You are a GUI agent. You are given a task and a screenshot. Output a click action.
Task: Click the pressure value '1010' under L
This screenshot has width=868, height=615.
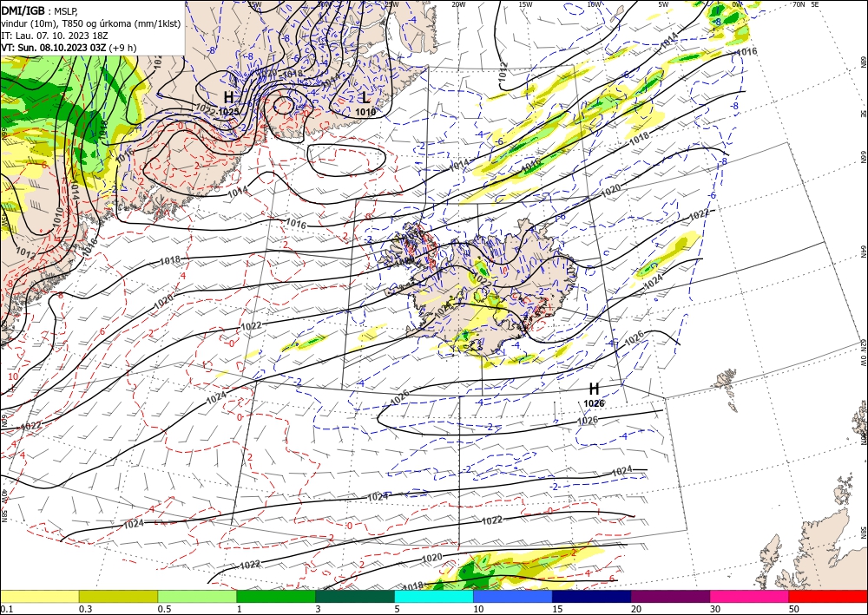coord(365,112)
